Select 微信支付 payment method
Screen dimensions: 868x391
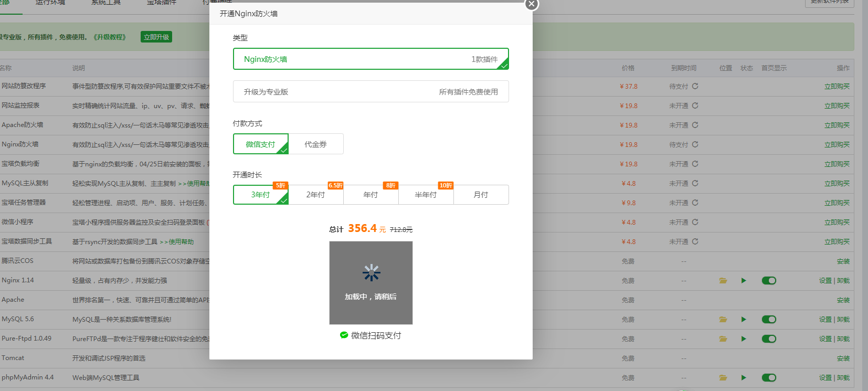(x=261, y=144)
